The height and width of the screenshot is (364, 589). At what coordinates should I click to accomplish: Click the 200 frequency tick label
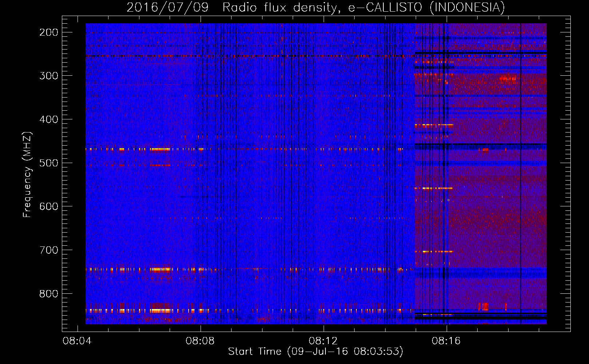pos(49,32)
